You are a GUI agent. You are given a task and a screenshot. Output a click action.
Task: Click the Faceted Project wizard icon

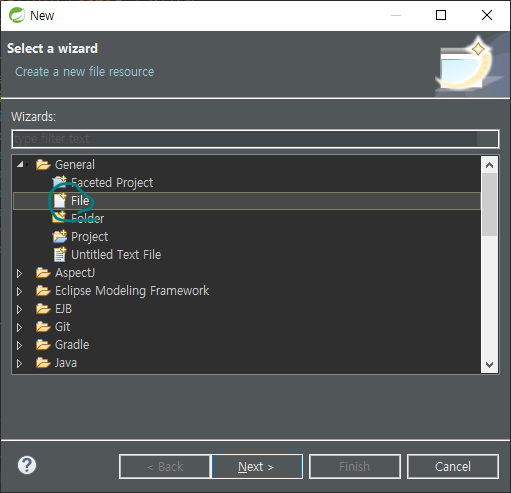coord(60,182)
